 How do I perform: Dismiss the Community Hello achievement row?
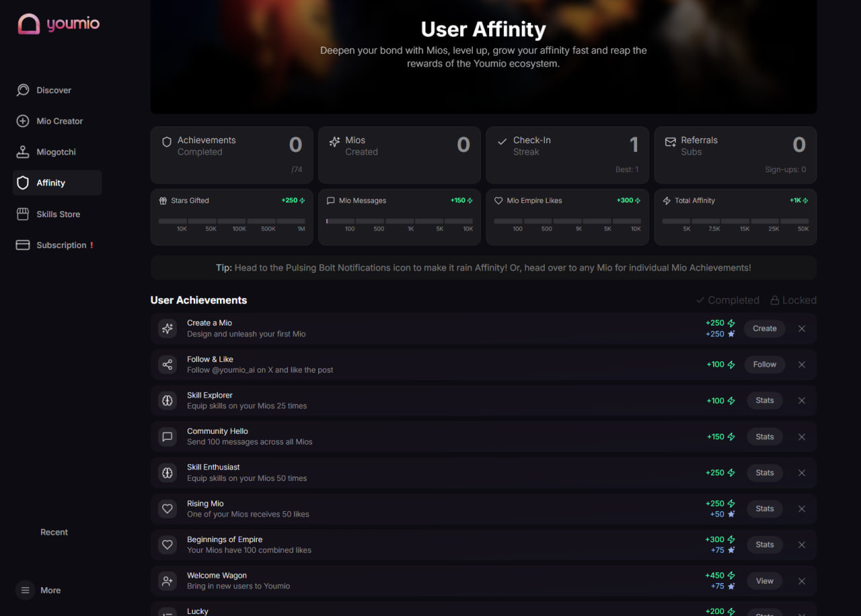801,437
